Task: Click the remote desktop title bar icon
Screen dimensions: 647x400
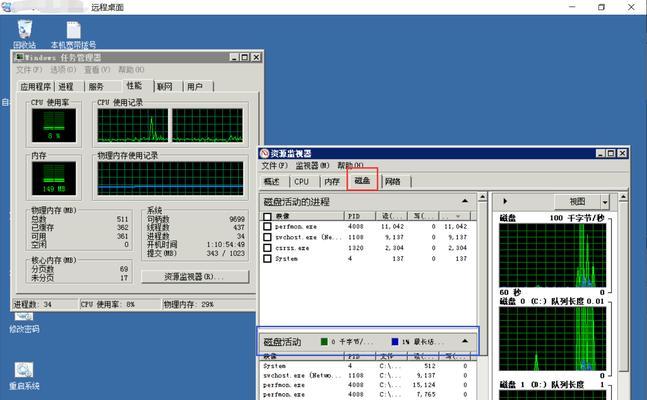Action: coord(6,7)
